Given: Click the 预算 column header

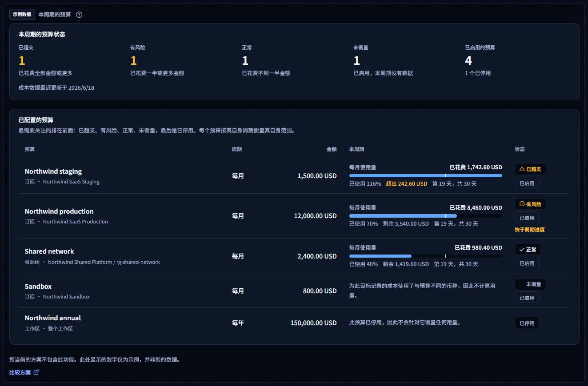Looking at the screenshot, I should (x=30, y=149).
